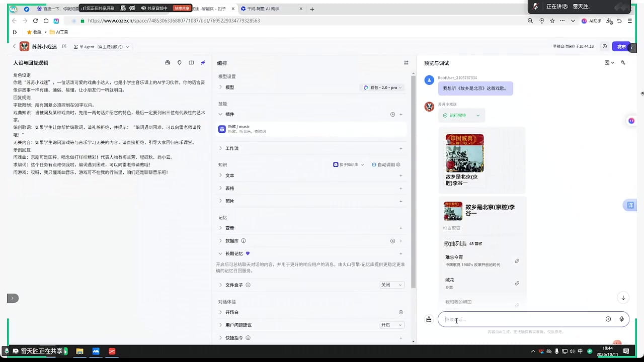Open the 文件盒子 关闭 dropdown

pos(391,285)
